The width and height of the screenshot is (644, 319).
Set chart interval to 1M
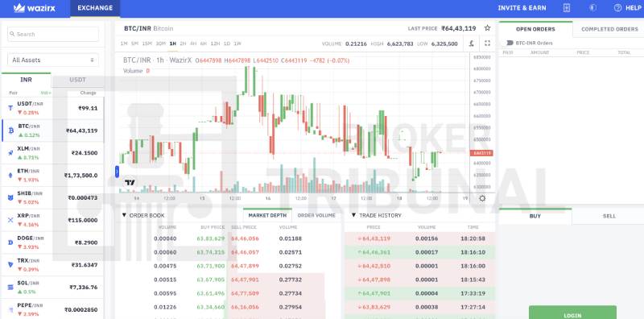click(x=124, y=43)
